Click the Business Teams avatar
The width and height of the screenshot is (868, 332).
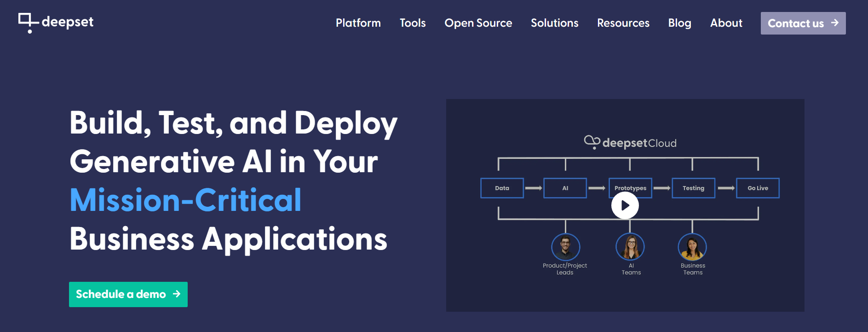[x=692, y=247]
